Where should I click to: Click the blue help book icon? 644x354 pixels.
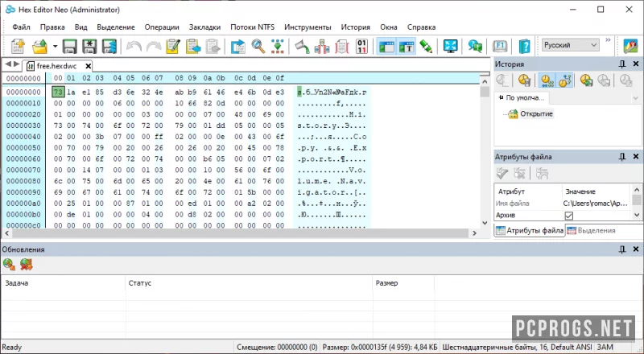point(525,46)
